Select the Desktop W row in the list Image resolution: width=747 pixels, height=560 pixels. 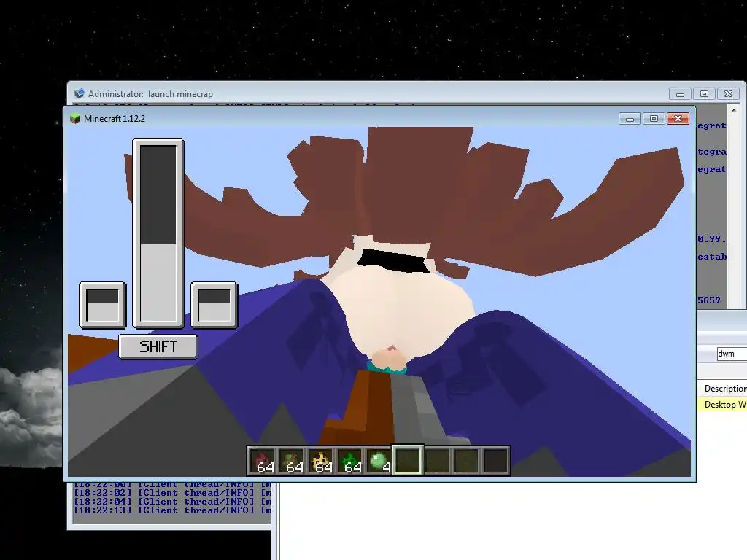(x=722, y=404)
